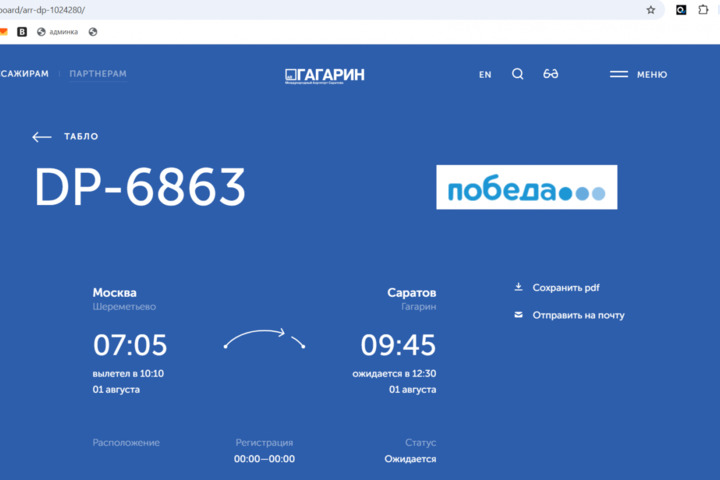Click Регистрация label

point(264,442)
